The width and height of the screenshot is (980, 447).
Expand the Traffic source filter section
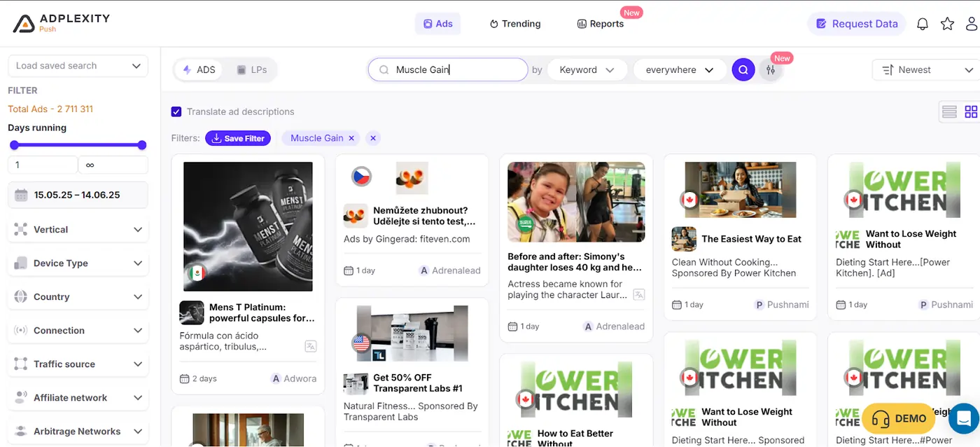[78, 364]
